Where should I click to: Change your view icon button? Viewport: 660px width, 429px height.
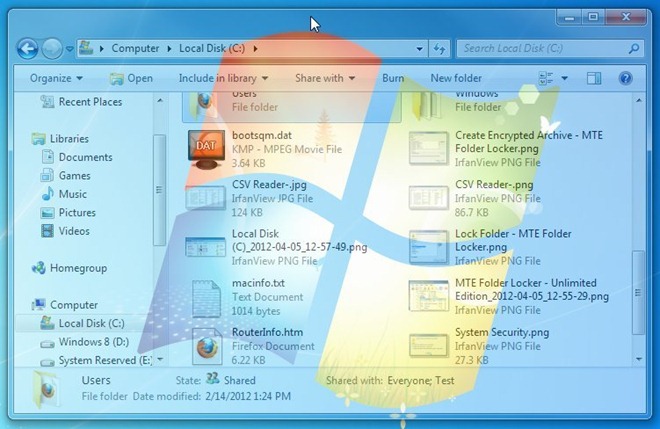(x=546, y=78)
